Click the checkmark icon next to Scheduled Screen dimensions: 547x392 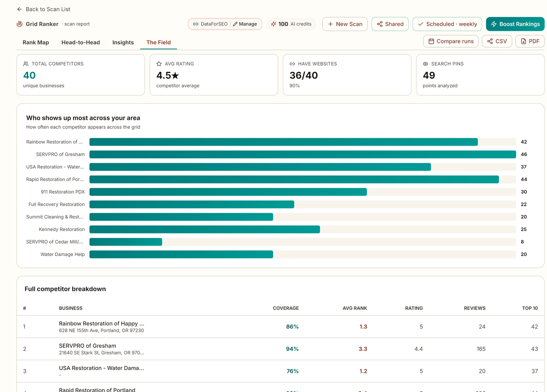[421, 24]
